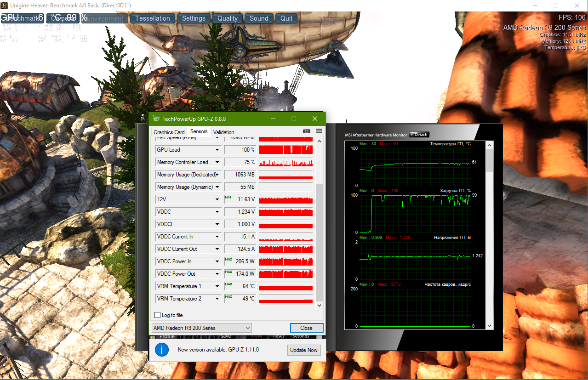Open the VDDC Power In dropdown

[217, 261]
